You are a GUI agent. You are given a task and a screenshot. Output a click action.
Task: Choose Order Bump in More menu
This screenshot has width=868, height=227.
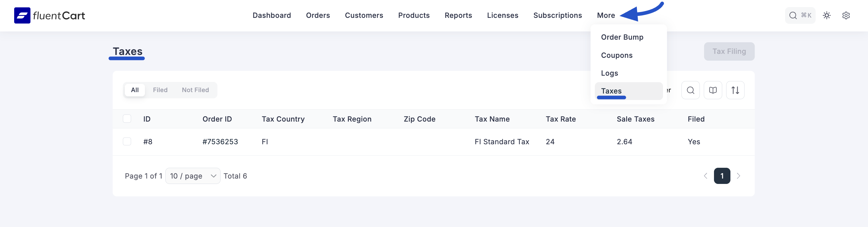(622, 37)
